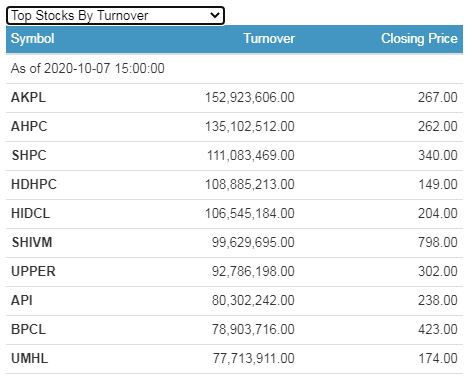Open the UMHL stock symbol
Screen dimensions: 472x377
(30, 359)
